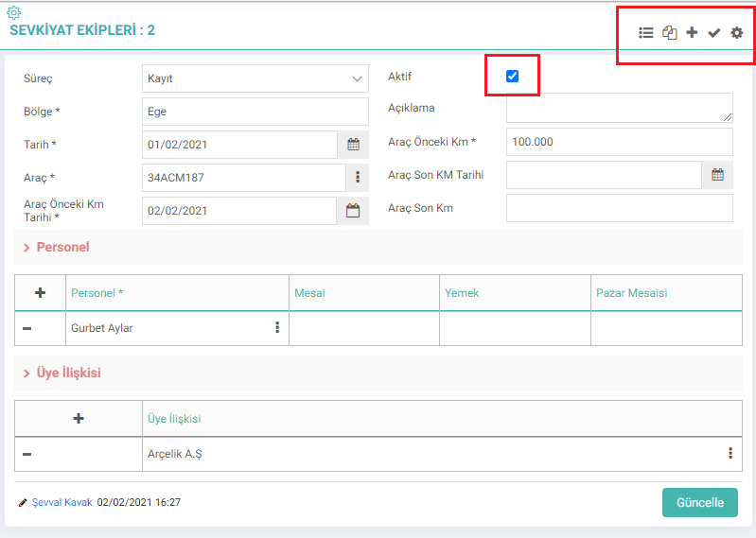The width and height of the screenshot is (756, 538).
Task: Select the Arçelik A.Ş member cell
Action: click(442, 454)
